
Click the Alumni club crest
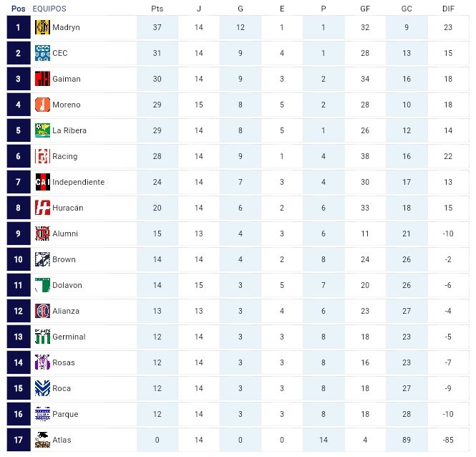click(42, 234)
